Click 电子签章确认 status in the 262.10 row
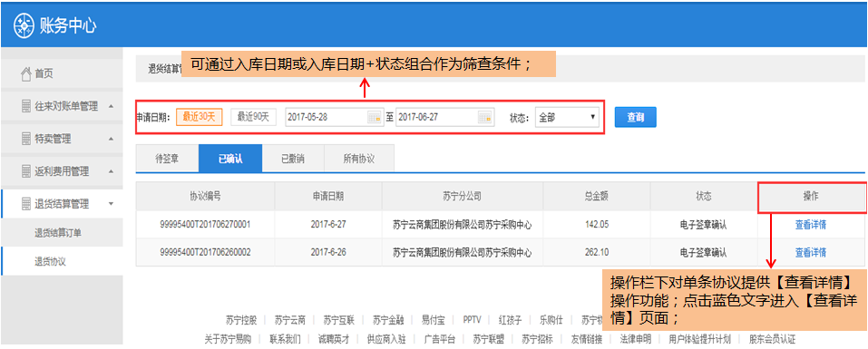This screenshot has width=868, height=349. 704,252
